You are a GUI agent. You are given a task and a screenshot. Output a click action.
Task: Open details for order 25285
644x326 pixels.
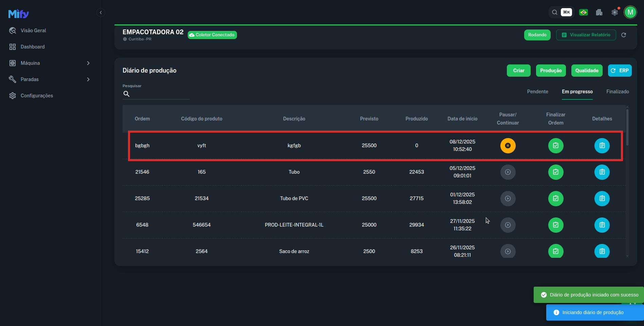[x=602, y=198]
